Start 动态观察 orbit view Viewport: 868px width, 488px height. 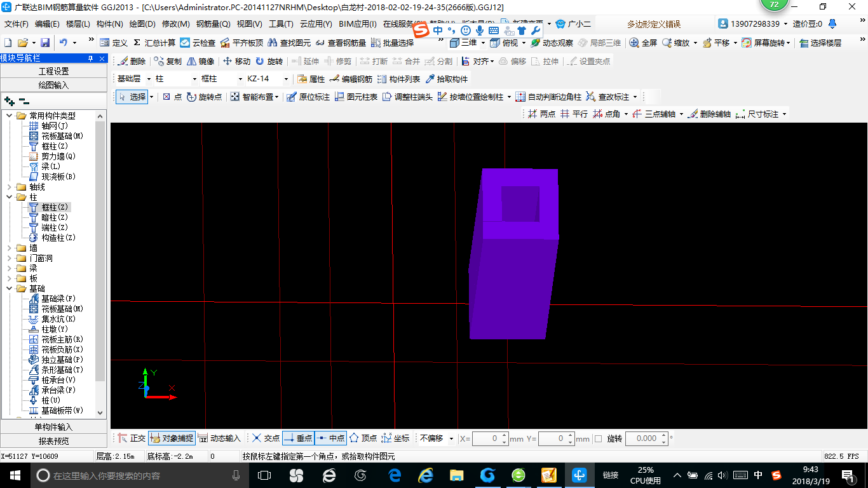click(552, 43)
